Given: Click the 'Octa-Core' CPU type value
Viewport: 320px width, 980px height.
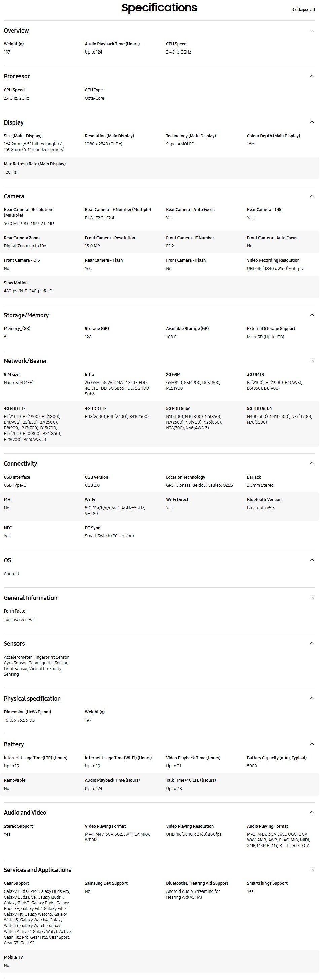Looking at the screenshot, I should click(94, 98).
